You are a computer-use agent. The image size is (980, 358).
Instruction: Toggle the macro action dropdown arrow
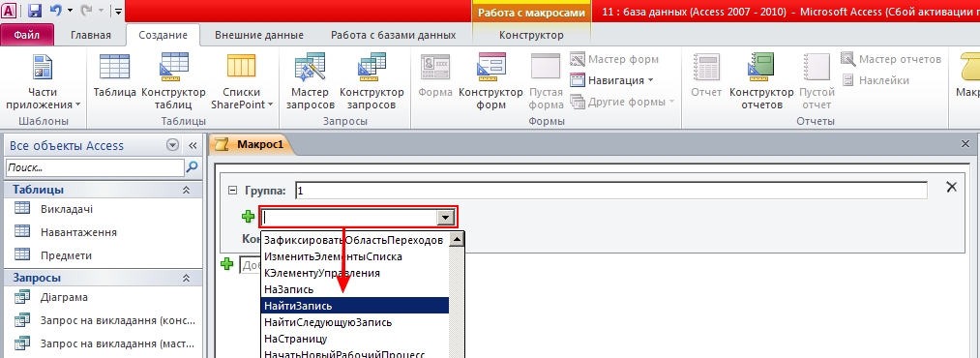pos(445,218)
